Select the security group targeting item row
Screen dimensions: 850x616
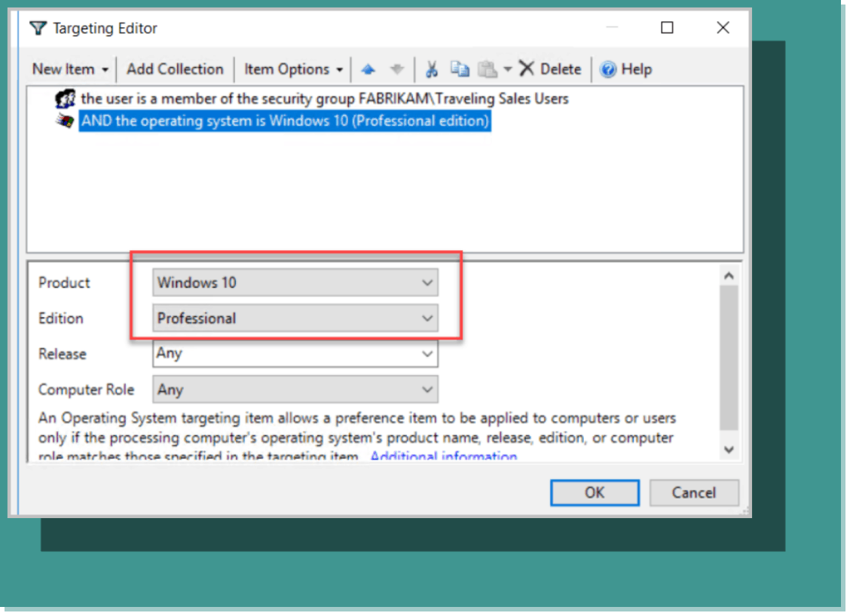pyautogui.click(x=324, y=99)
